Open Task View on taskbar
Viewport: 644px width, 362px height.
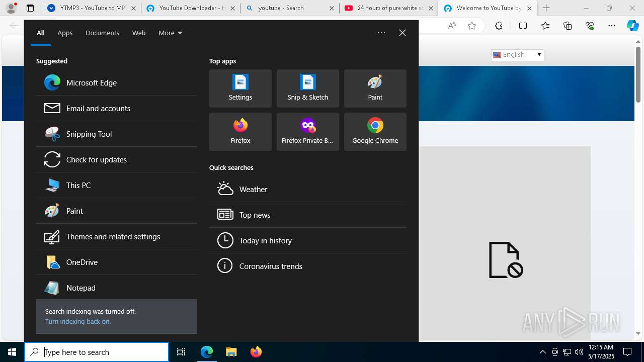click(x=181, y=352)
